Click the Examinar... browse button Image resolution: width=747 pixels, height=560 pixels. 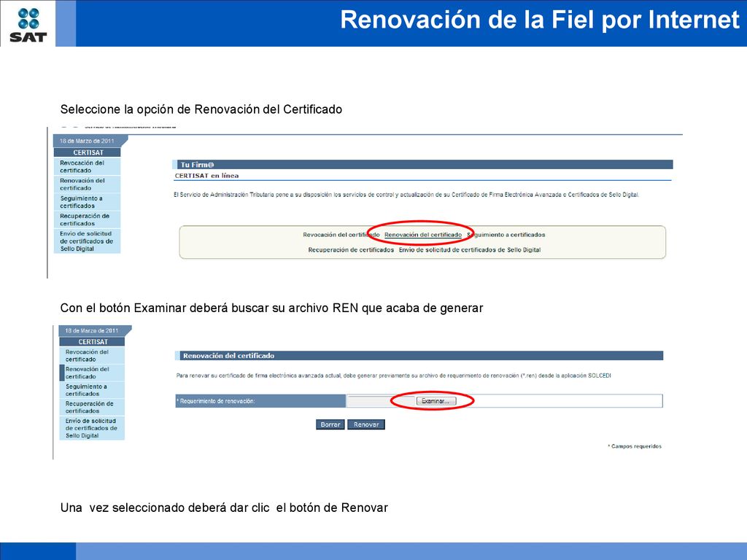click(436, 401)
